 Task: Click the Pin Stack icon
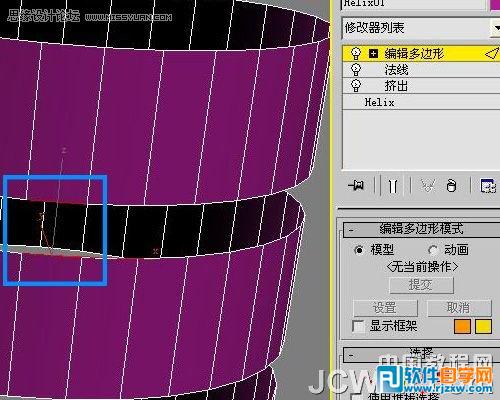point(356,185)
